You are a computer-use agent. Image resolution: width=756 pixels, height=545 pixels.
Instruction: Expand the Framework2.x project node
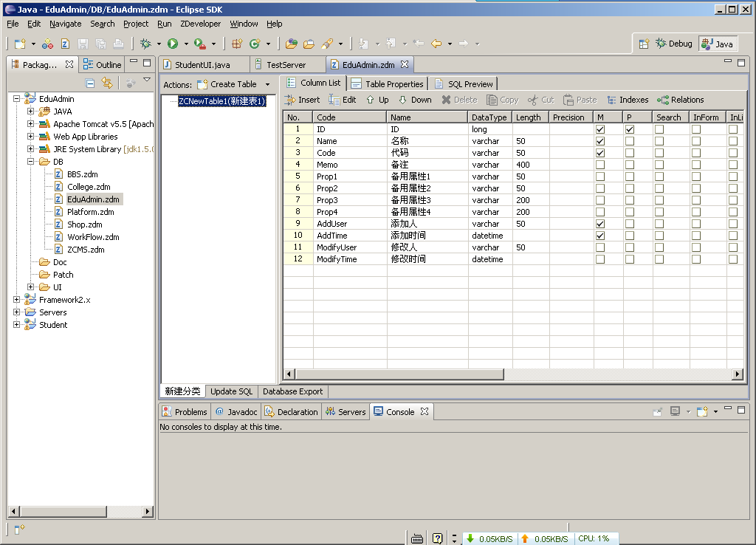pos(17,300)
